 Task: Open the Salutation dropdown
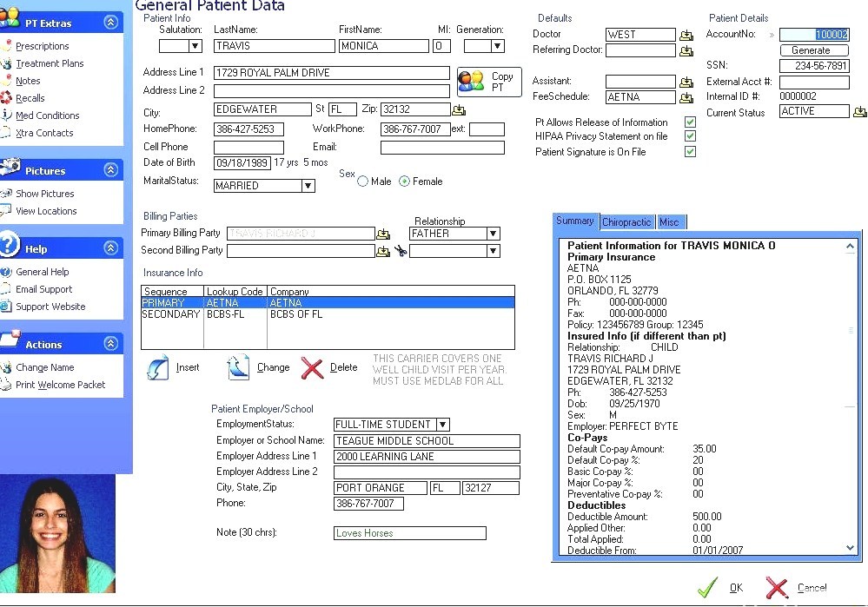[x=195, y=46]
